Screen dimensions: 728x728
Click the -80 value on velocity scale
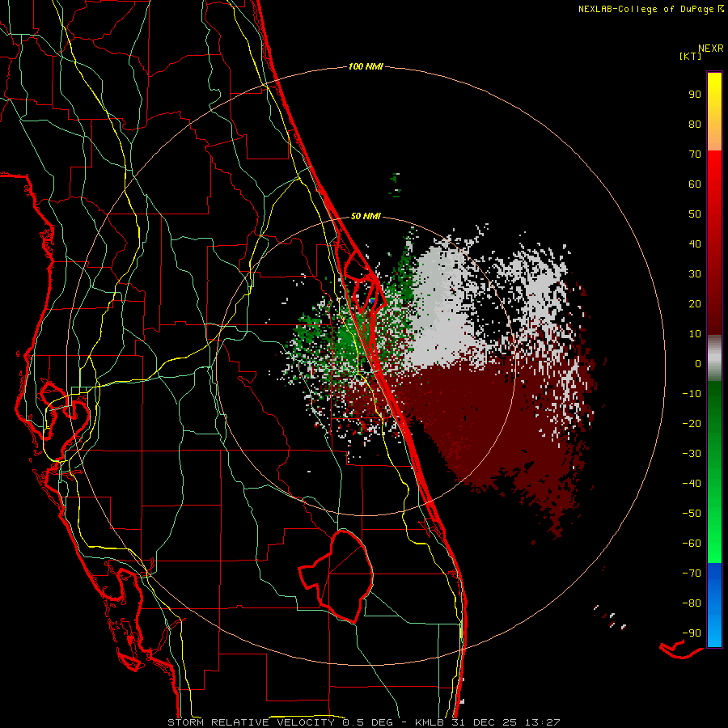[692, 603]
